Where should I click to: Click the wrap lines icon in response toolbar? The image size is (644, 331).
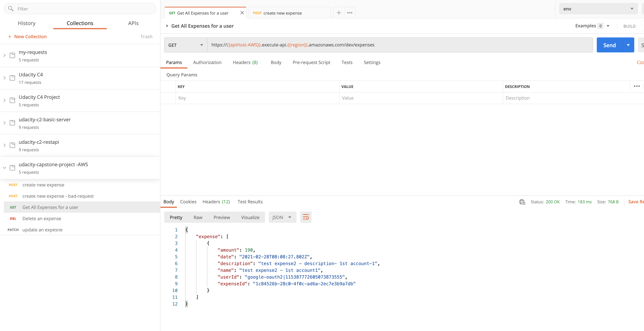(306, 217)
